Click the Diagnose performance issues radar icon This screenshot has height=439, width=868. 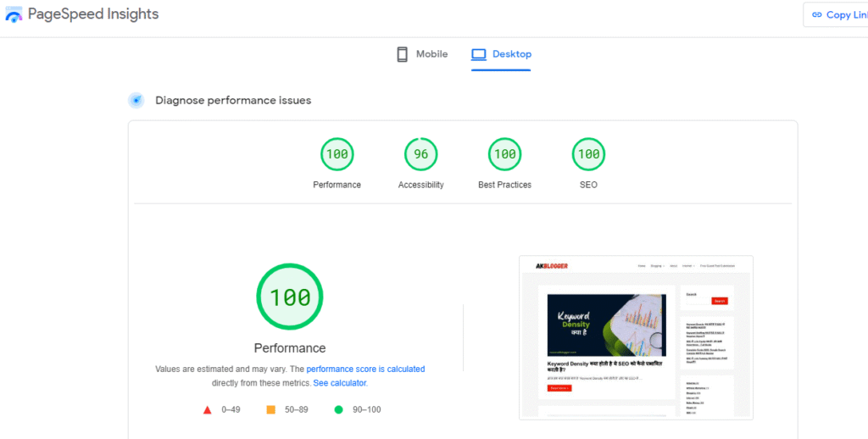tap(136, 100)
